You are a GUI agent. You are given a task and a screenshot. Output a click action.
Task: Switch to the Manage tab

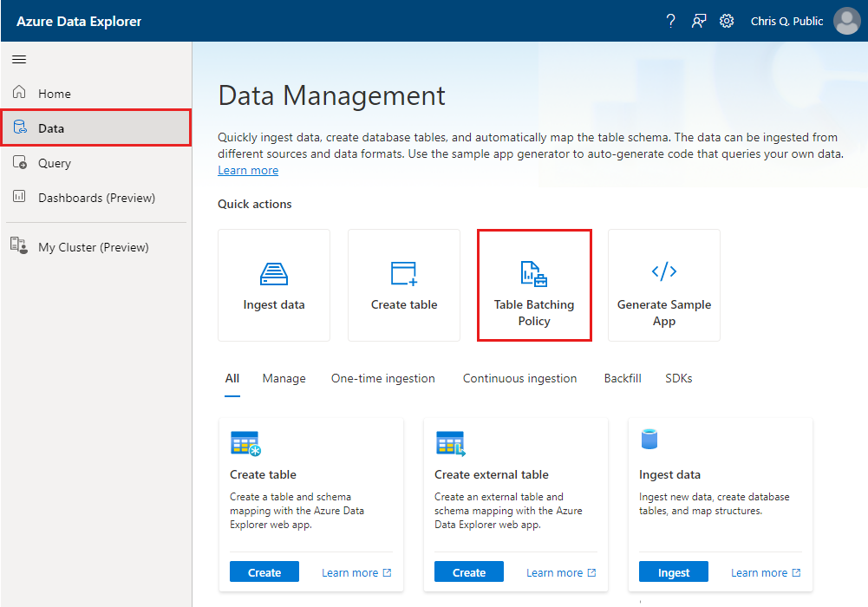coord(284,378)
